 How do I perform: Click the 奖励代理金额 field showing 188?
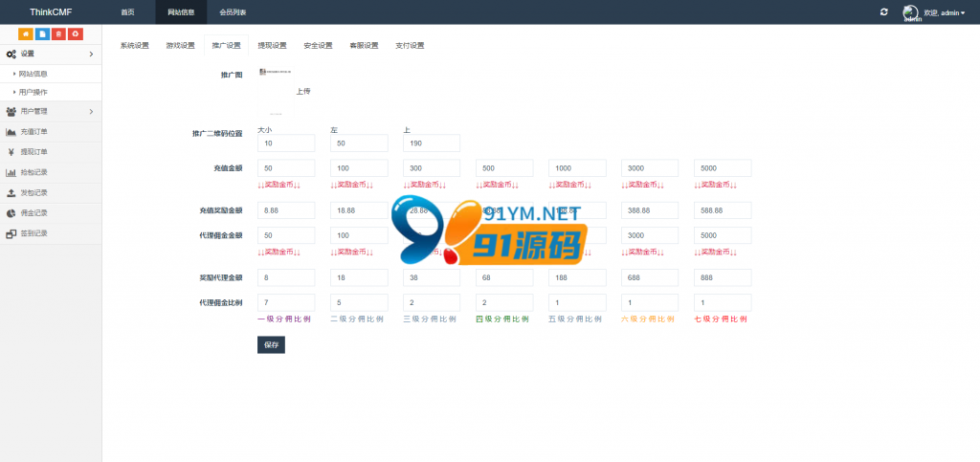[x=577, y=277]
